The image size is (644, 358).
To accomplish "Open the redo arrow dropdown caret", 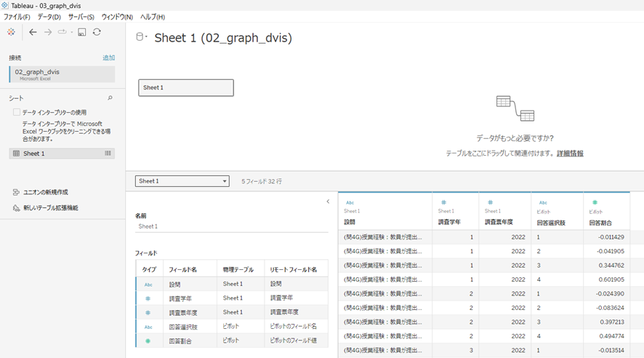I will click(71, 32).
